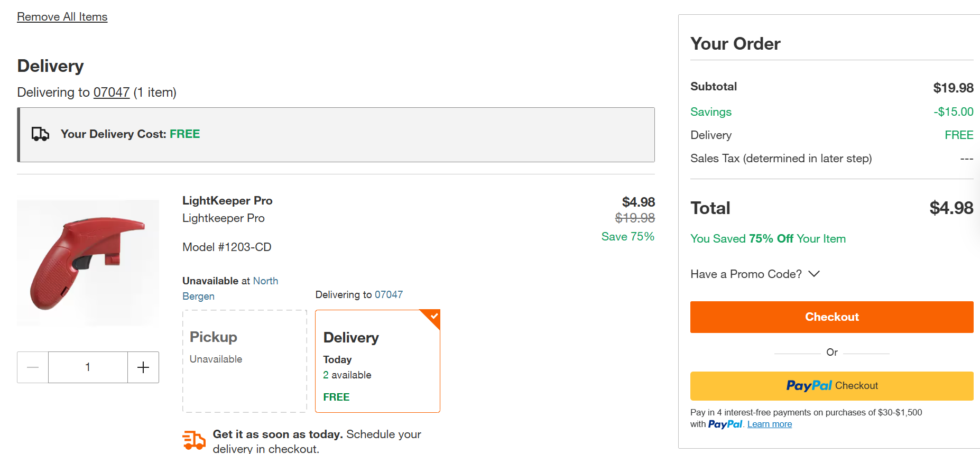Viewport: 980px width, 454px height.
Task: Click the orange Checkout button
Action: (831, 317)
